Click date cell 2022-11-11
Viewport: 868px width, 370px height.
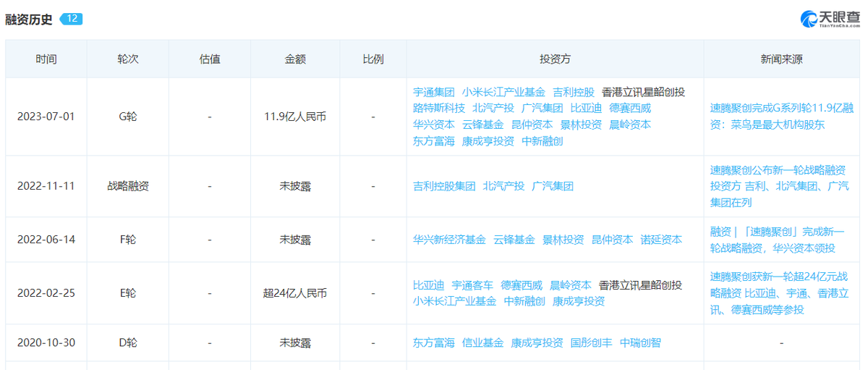pyautogui.click(x=46, y=186)
